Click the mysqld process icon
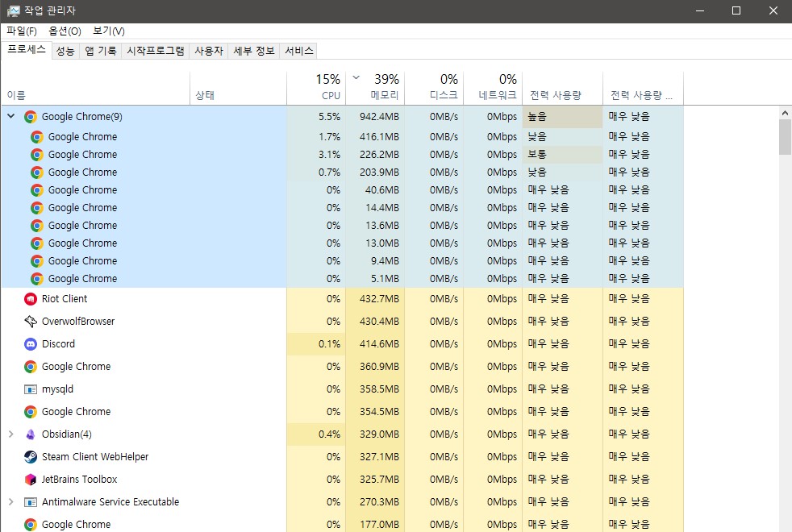The height and width of the screenshot is (532, 792). [31, 389]
